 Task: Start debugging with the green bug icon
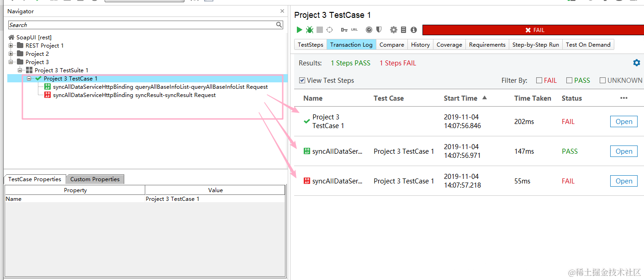pyautogui.click(x=310, y=30)
